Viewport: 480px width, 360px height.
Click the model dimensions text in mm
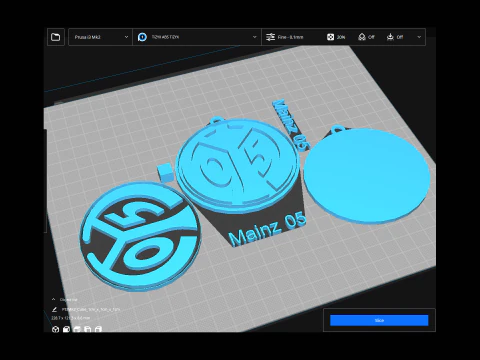pyautogui.click(x=70, y=318)
